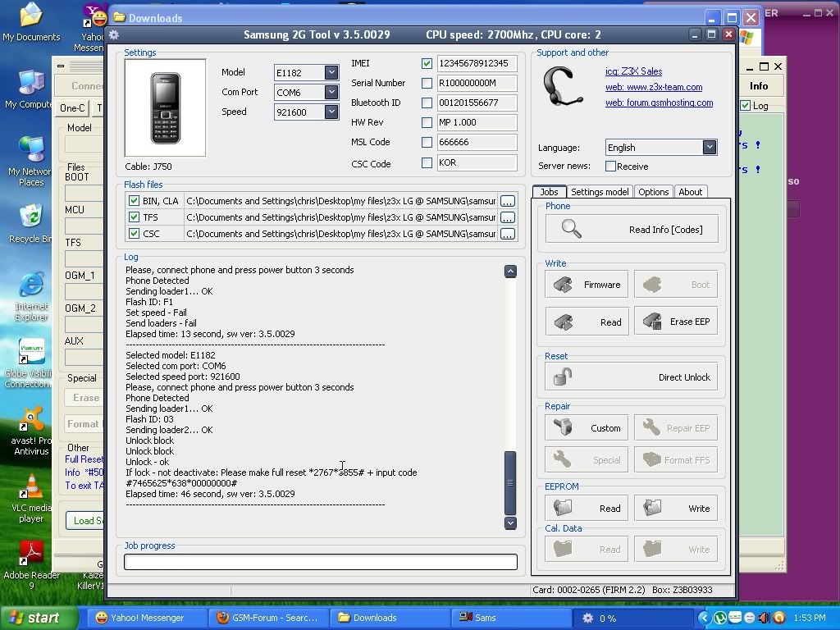Toggle the Receive server news checkbox
The height and width of the screenshot is (630, 840).
coord(610,167)
